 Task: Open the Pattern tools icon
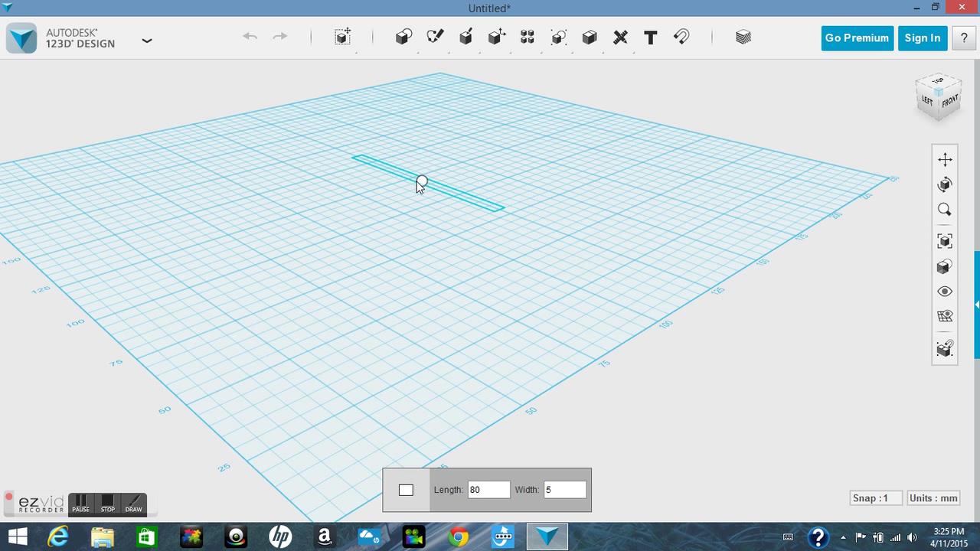pyautogui.click(x=528, y=37)
